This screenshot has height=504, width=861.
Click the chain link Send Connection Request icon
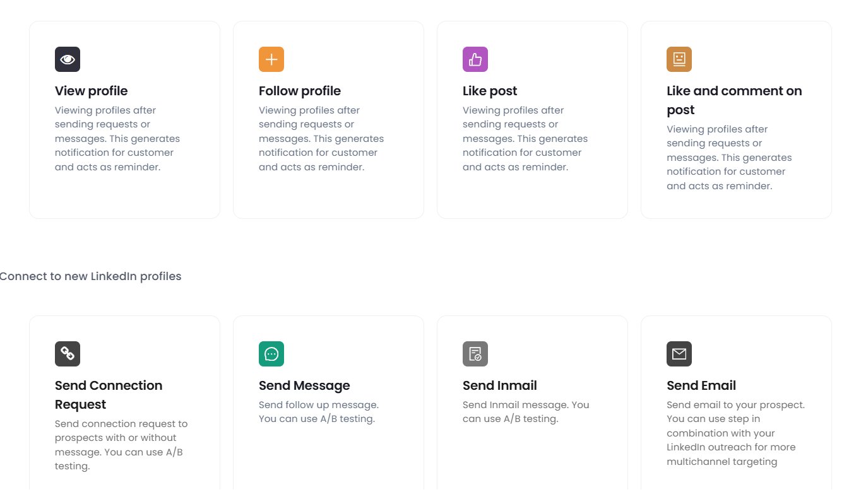(68, 354)
